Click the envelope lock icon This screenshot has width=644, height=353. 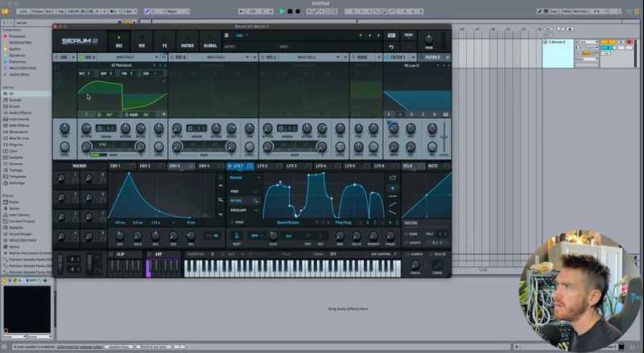221,177
